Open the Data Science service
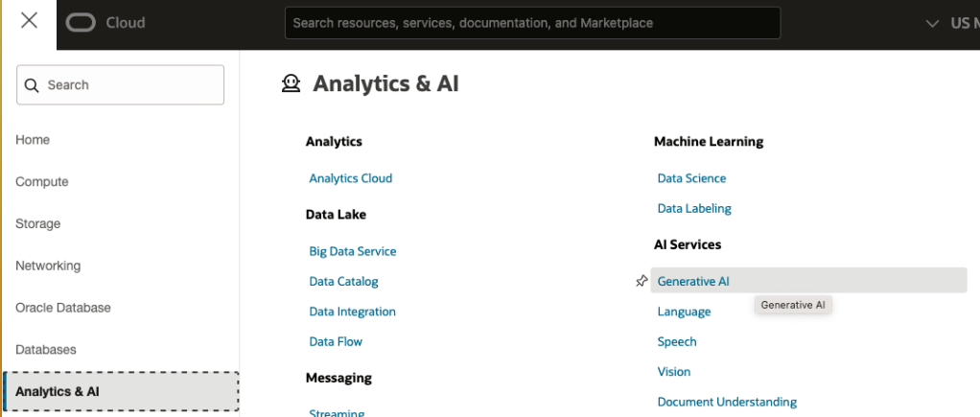This screenshot has height=417, width=980. [x=691, y=178]
